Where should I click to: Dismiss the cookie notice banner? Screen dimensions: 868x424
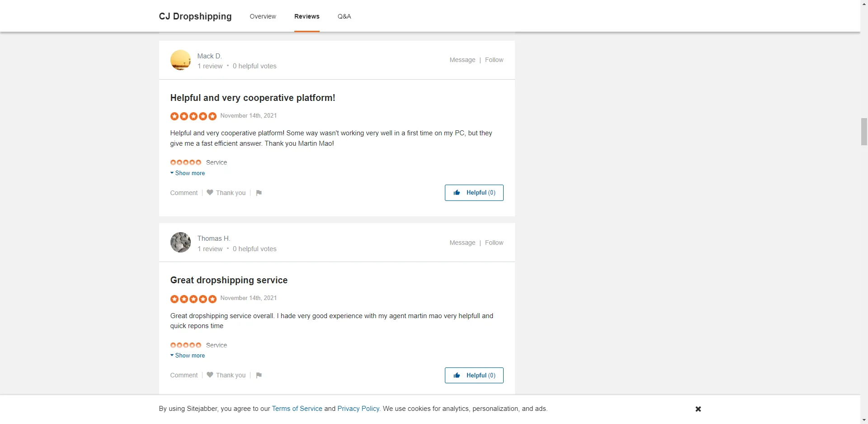coord(698,409)
